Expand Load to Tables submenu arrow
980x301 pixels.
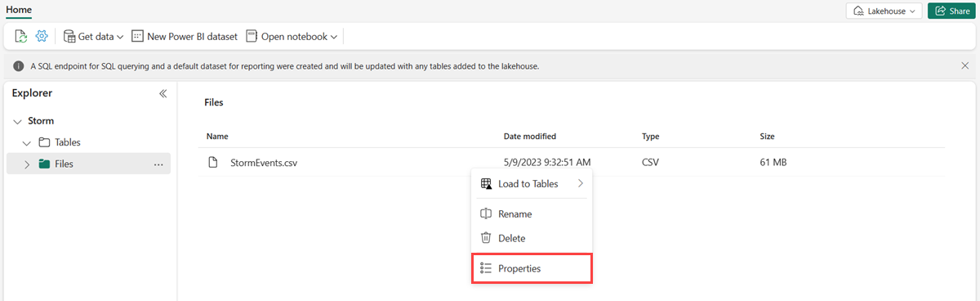point(581,184)
